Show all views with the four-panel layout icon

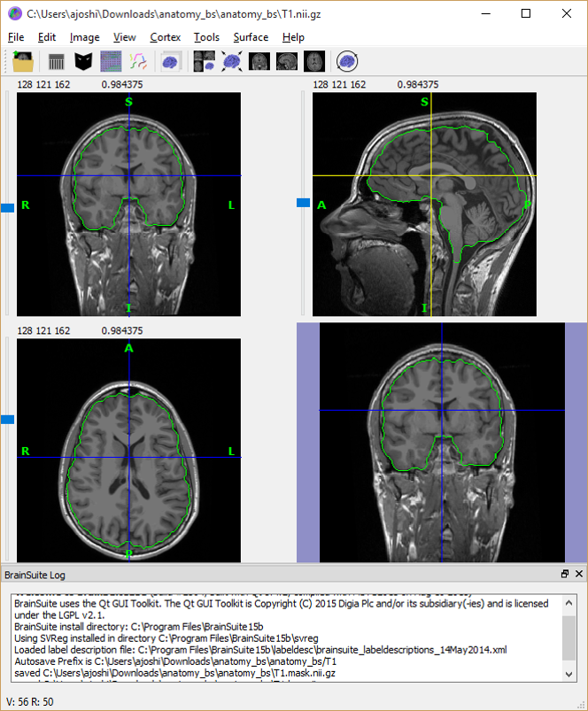pyautogui.click(x=204, y=62)
